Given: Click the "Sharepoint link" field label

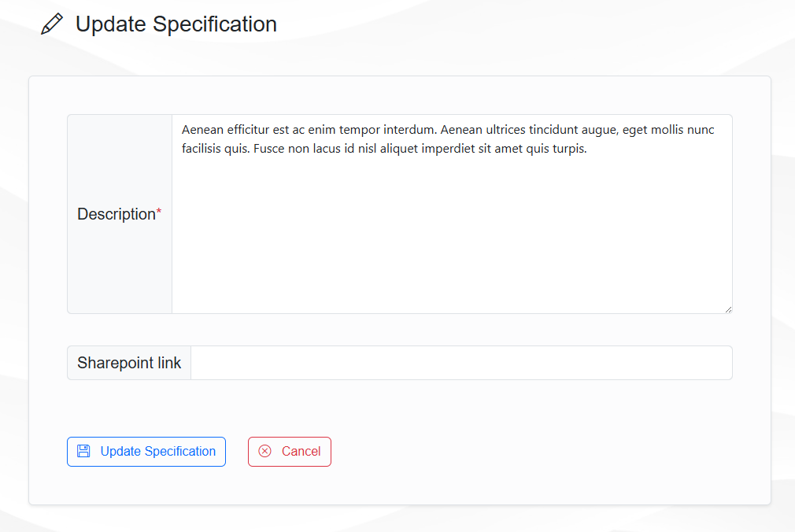Looking at the screenshot, I should 129,363.
